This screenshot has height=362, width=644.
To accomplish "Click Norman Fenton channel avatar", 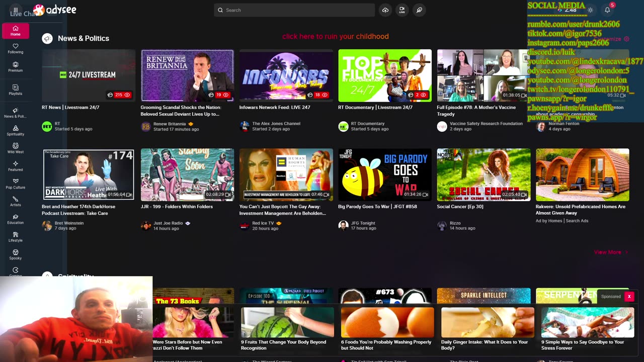I will point(541,126).
